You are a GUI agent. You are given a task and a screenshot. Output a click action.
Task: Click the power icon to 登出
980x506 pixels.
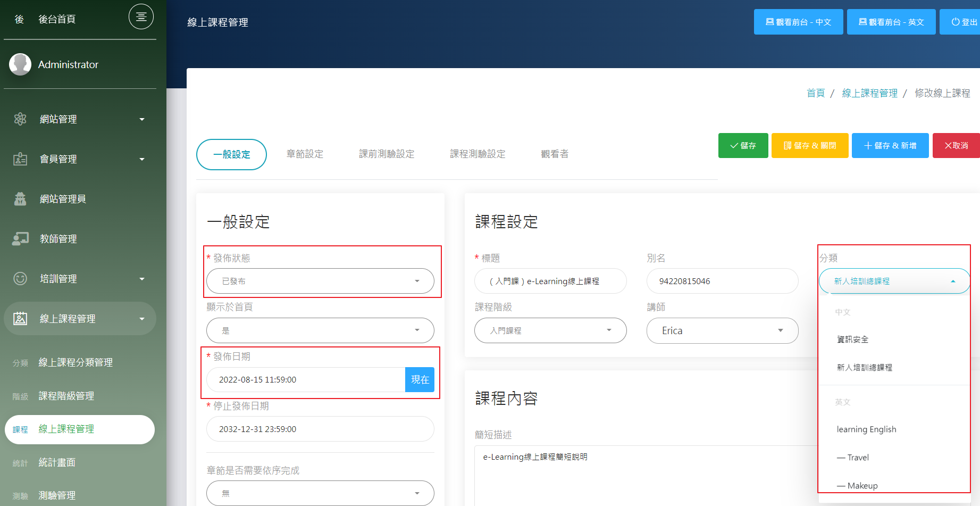pos(955,21)
